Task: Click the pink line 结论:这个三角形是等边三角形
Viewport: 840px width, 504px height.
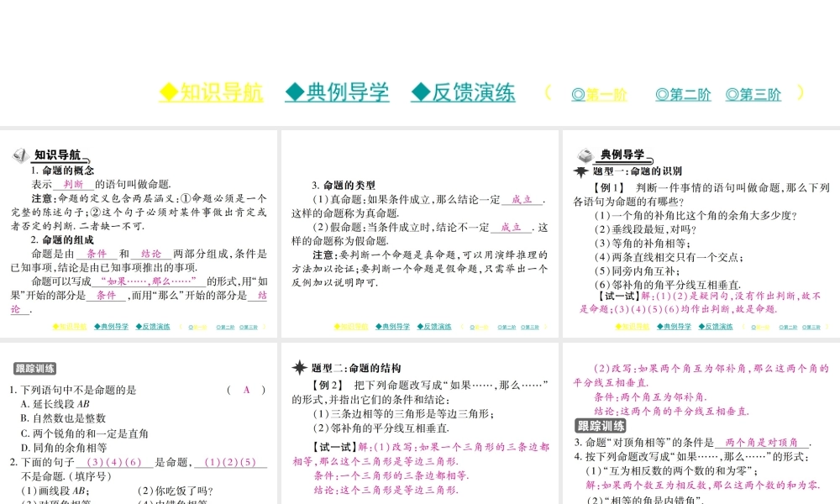Action: pyautogui.click(x=386, y=490)
